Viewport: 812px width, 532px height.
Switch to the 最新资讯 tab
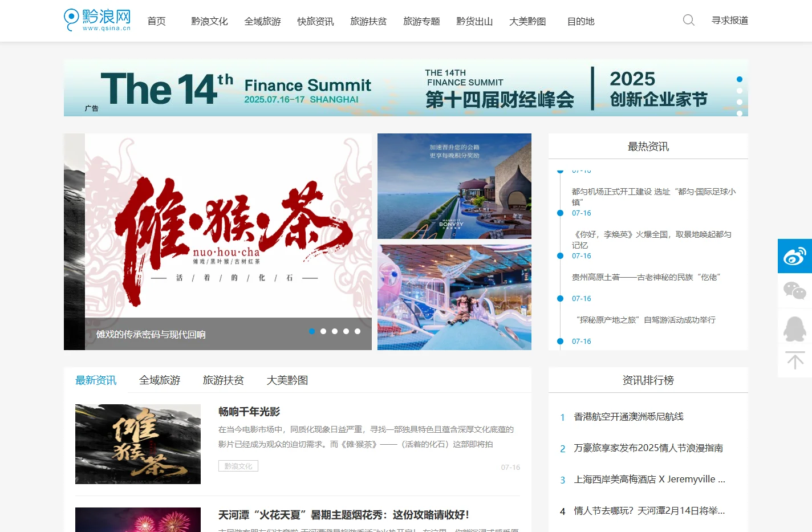point(96,380)
